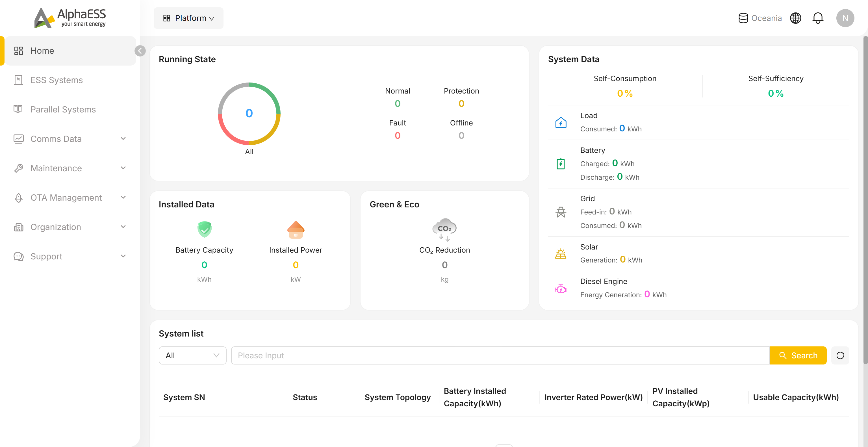Click the System Topology column header
Screen dimensions: 868x447
(397, 397)
